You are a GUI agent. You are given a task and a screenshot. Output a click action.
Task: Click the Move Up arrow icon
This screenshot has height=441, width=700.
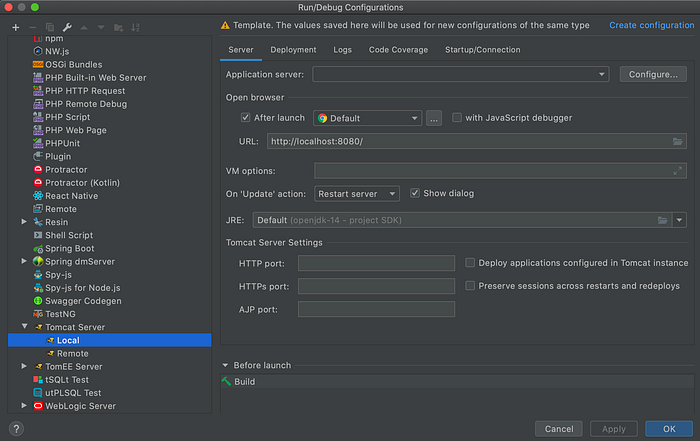84,28
